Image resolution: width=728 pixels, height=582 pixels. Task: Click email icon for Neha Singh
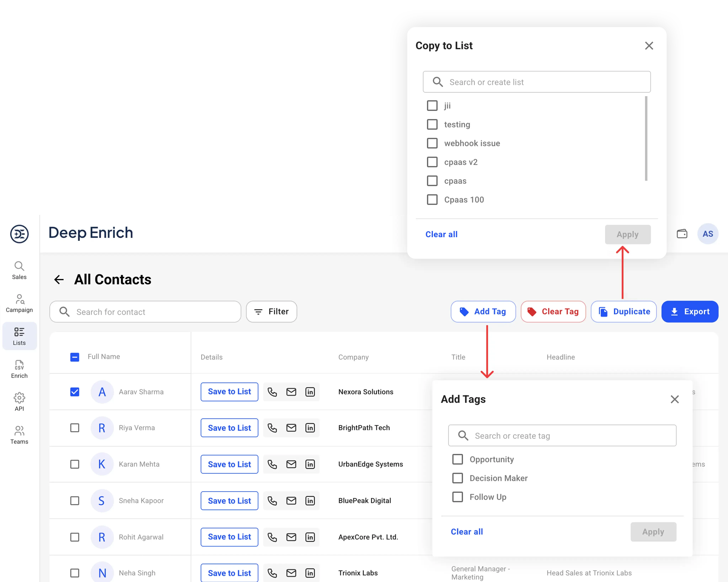tap(291, 573)
